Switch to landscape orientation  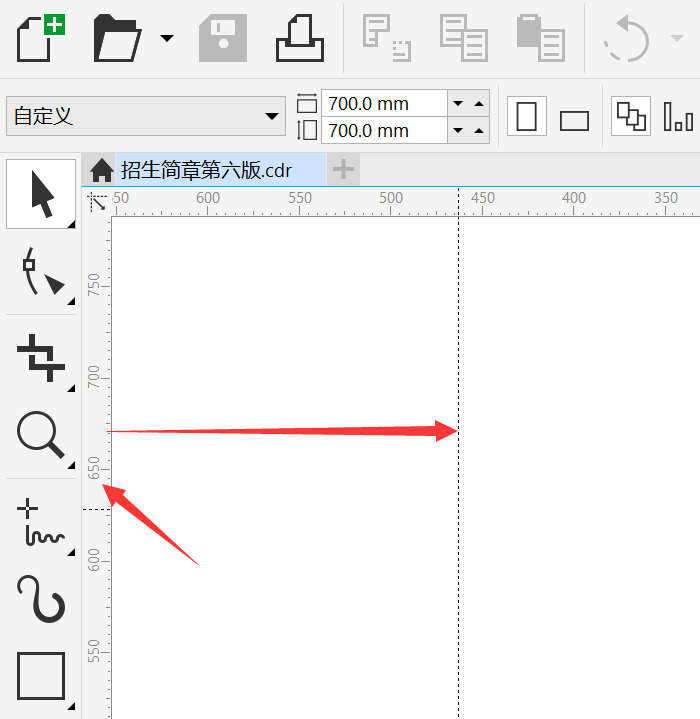click(x=574, y=121)
